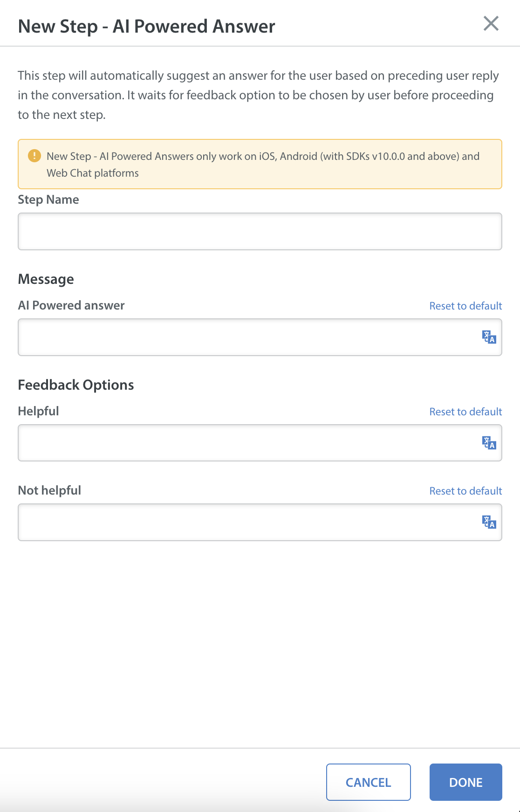This screenshot has height=812, width=520.
Task: Open translations for the Not helpful field
Action: 489,522
